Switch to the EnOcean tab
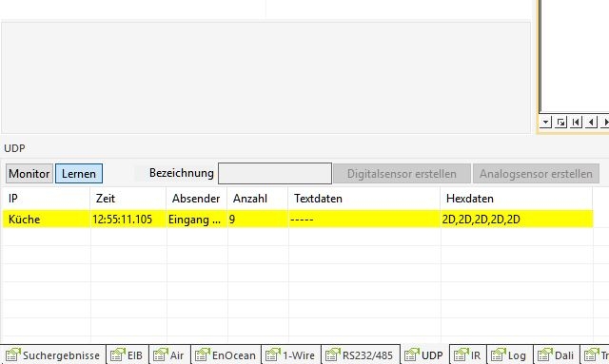This screenshot has height=364, width=609. (x=226, y=354)
